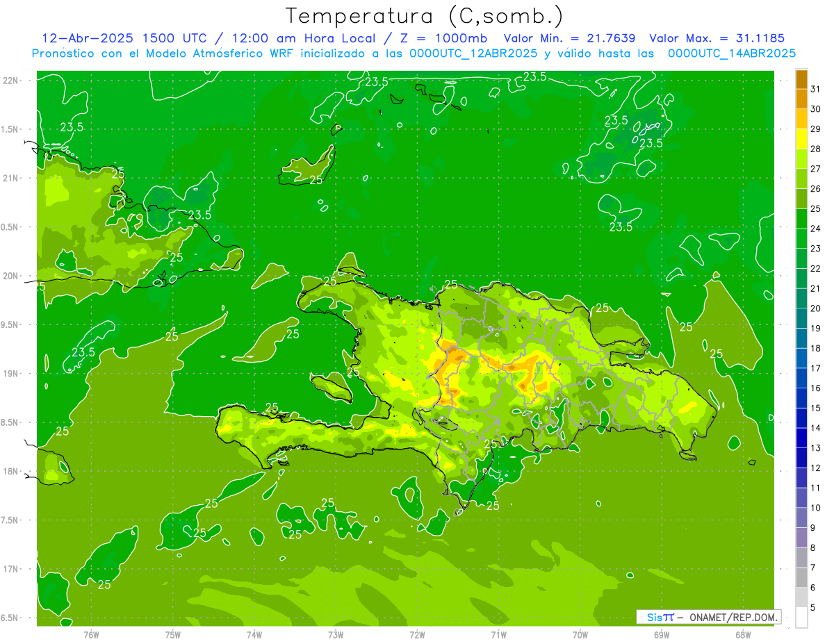Click "Pronóstico con el Modelo Atmosférico WRF" text
This screenshot has width=834, height=644.
pyautogui.click(x=165, y=53)
